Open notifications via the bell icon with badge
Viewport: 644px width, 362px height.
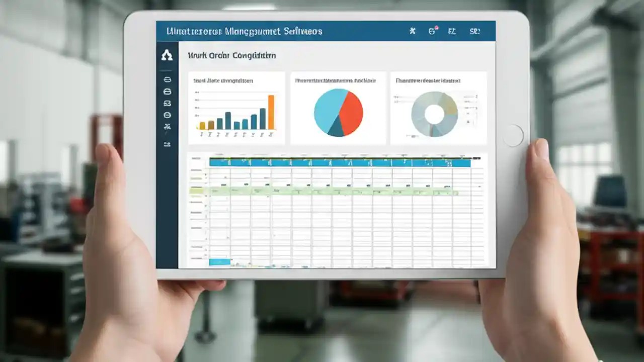(x=432, y=31)
